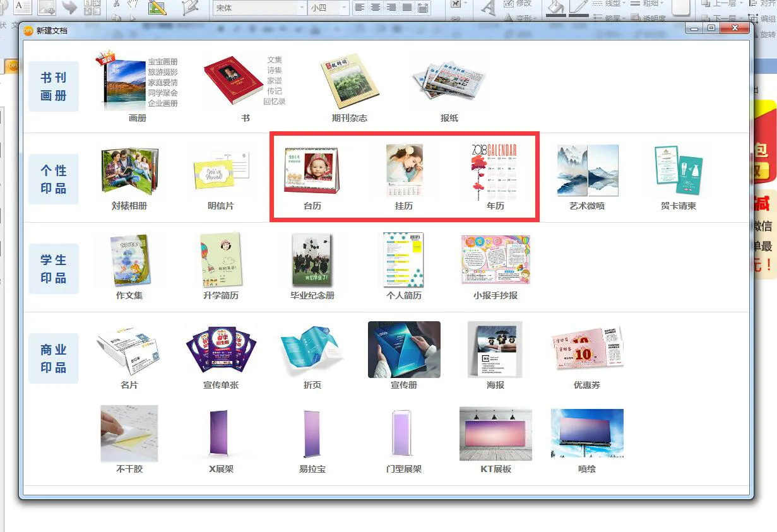Viewport: 777px width, 532px height.
Task: Switch to the 个性印品 category
Action: pos(54,179)
